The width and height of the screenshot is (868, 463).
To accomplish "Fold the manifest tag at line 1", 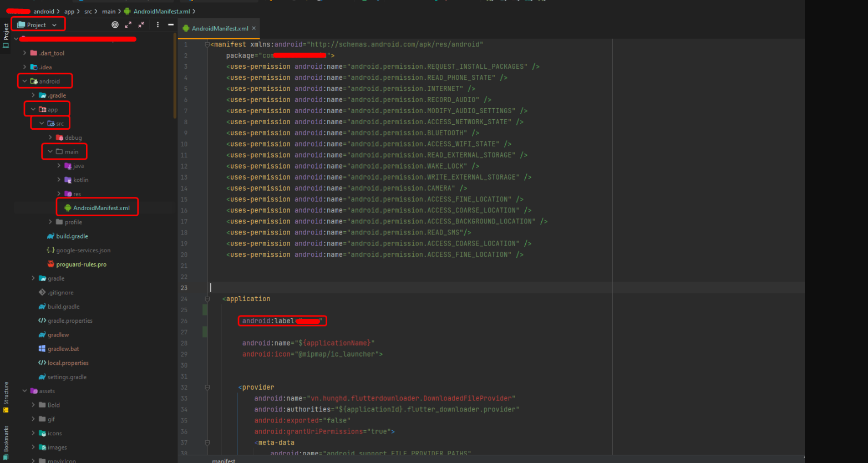I will (207, 44).
